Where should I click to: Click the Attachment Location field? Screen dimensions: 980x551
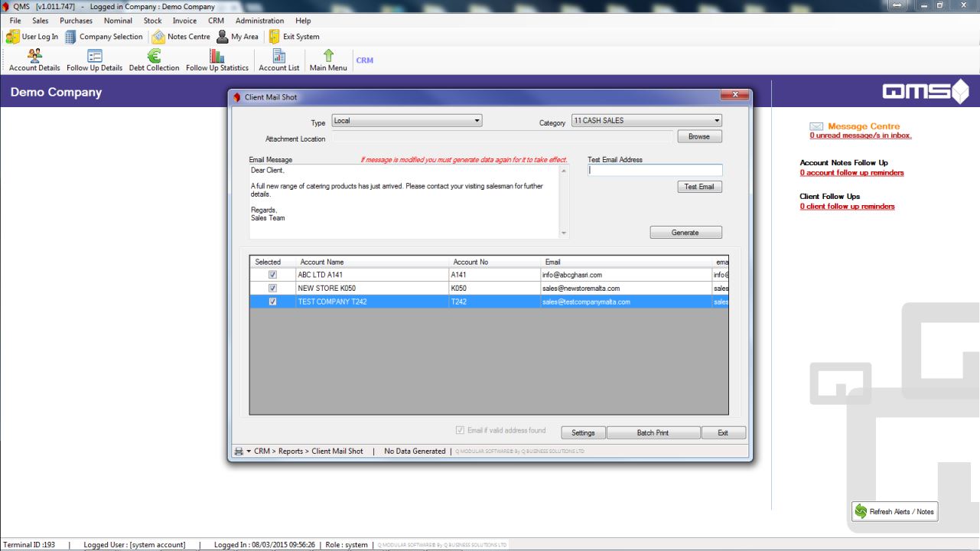[x=502, y=137]
